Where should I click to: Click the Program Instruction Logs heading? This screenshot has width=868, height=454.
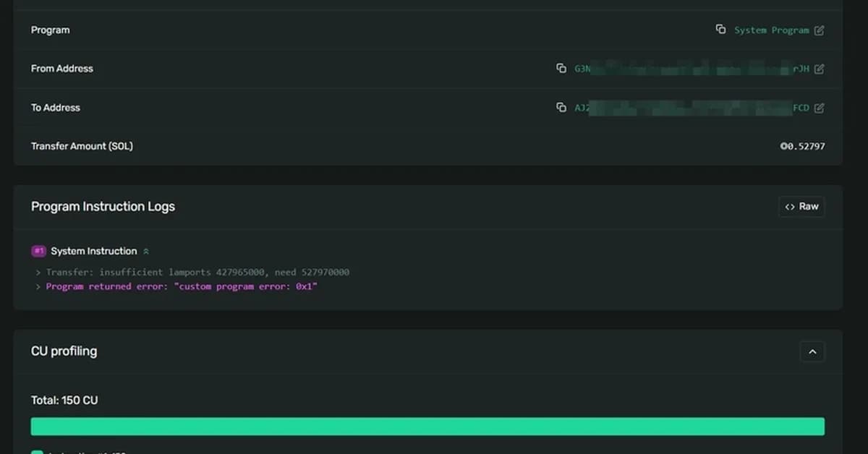pos(103,207)
